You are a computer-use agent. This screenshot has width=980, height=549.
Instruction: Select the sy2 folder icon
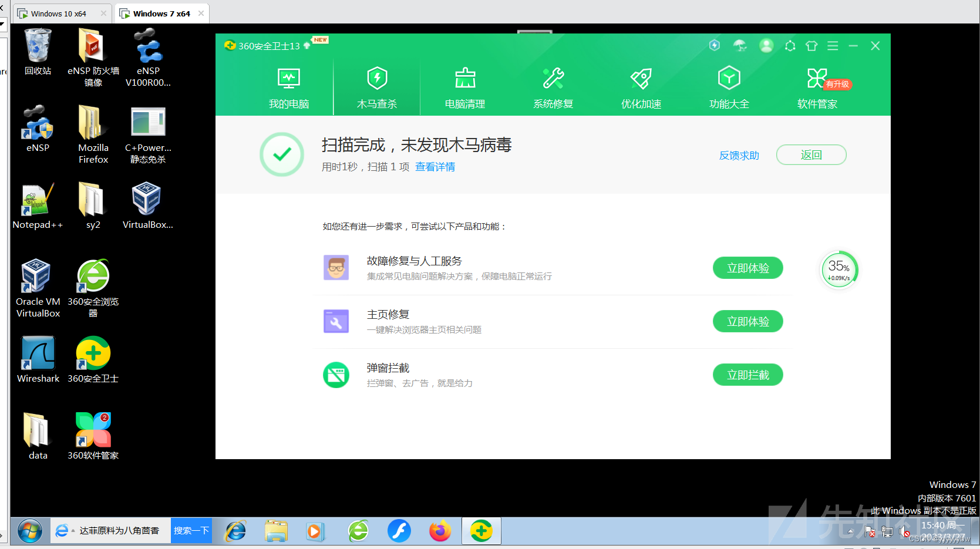click(93, 206)
